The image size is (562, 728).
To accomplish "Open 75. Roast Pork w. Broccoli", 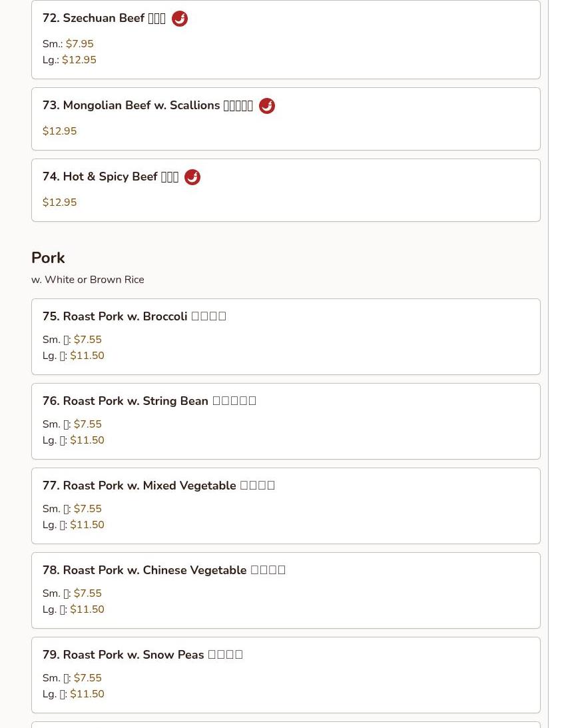I will [134, 316].
